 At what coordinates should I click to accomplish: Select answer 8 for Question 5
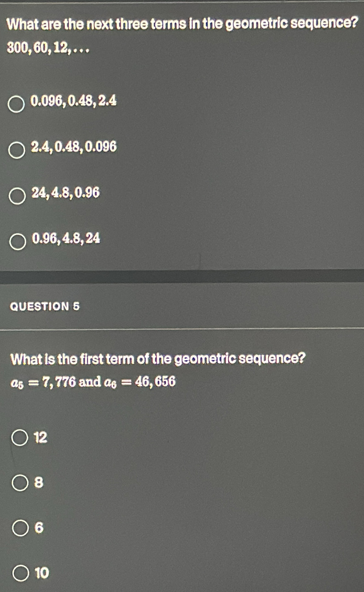coord(19,481)
